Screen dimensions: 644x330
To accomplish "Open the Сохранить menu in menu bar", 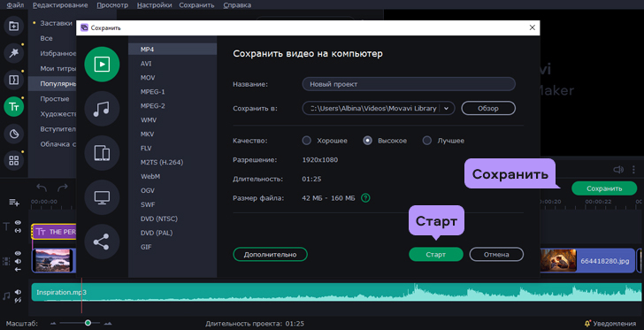I will point(196,5).
